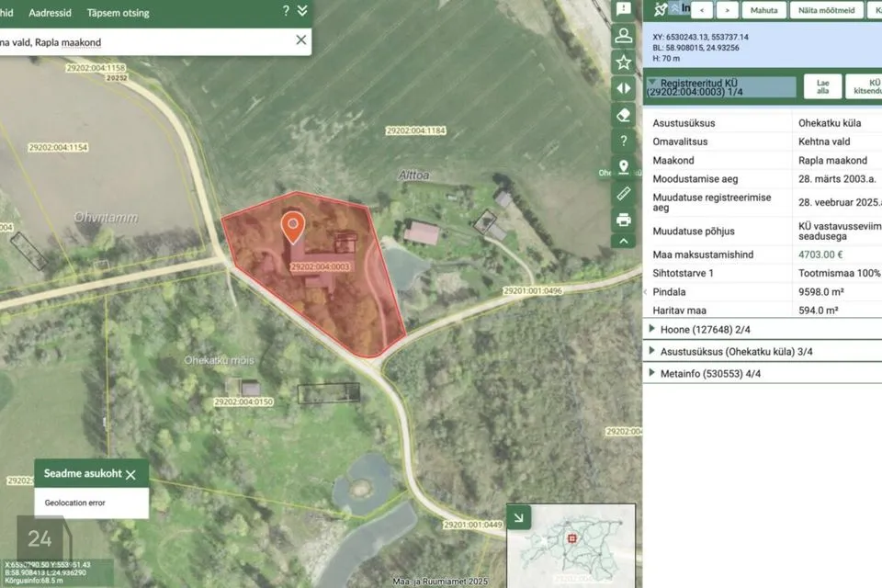Close the Seadme asukoht popup
This screenshot has height=588, width=882.
point(130,474)
